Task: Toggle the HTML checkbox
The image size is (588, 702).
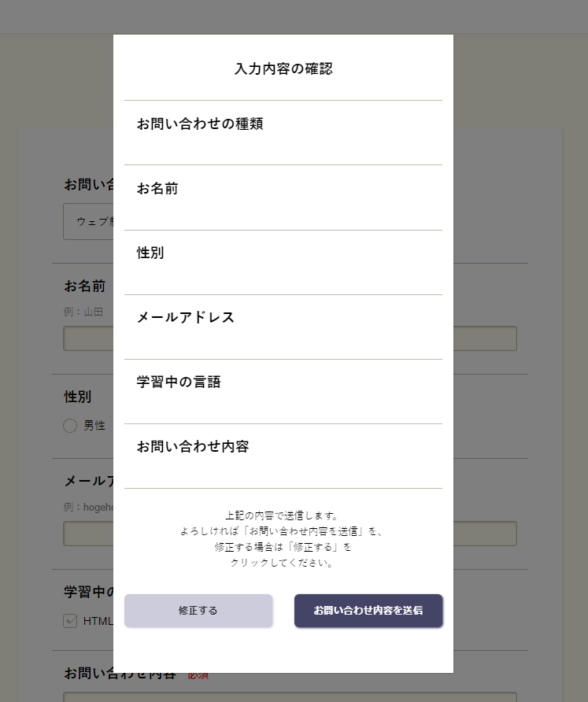Action: coord(71,621)
